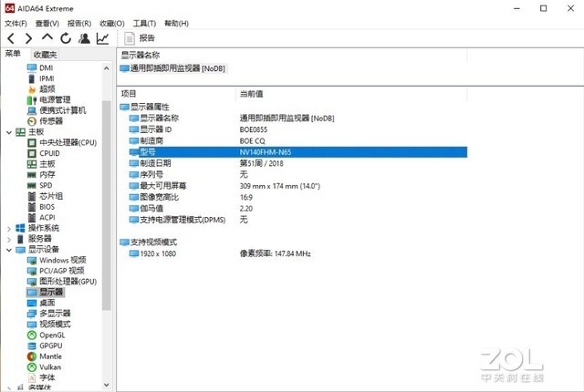Viewport: 584px width, 392px height.
Task: Click the GPGPU icon in tree
Action: (32, 346)
